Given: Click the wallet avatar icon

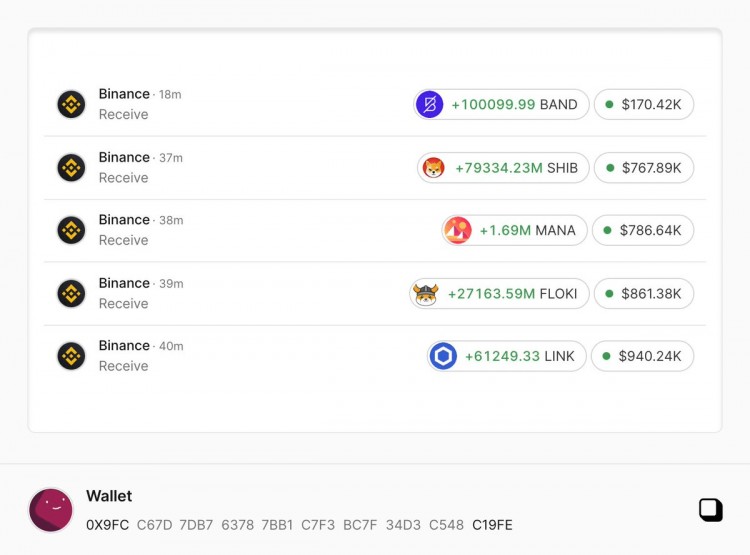Looking at the screenshot, I should pos(51,510).
